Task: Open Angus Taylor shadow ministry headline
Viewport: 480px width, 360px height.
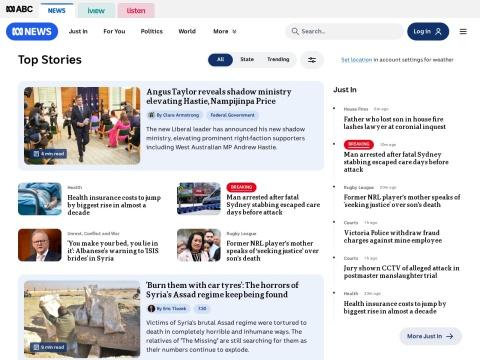Action: pos(219,96)
